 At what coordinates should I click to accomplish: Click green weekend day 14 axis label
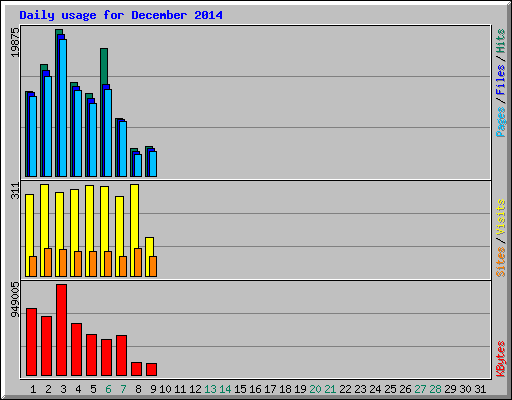pyautogui.click(x=225, y=389)
